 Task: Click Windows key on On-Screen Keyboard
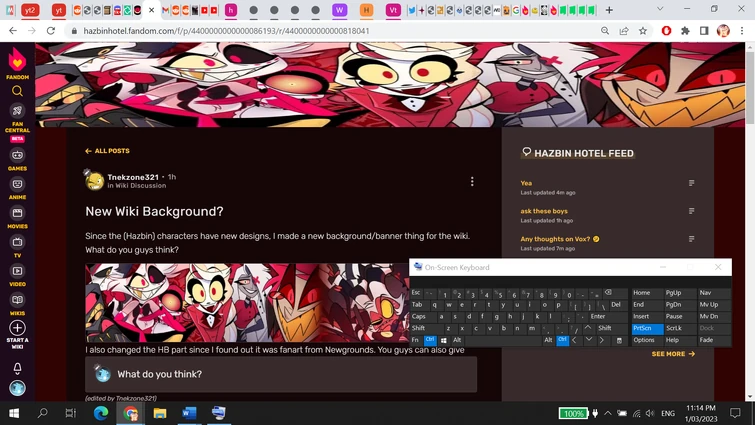[443, 340]
